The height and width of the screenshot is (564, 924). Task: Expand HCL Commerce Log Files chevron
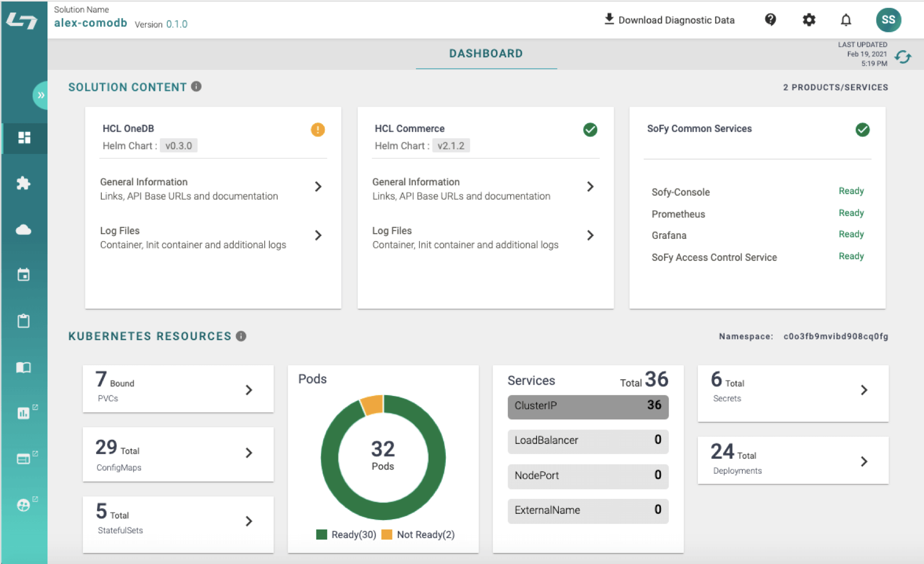coord(590,235)
